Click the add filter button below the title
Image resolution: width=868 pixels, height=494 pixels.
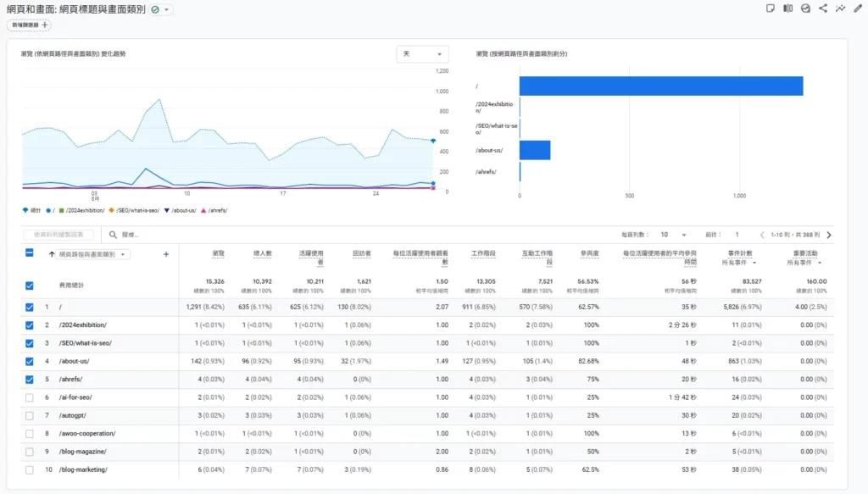click(29, 25)
